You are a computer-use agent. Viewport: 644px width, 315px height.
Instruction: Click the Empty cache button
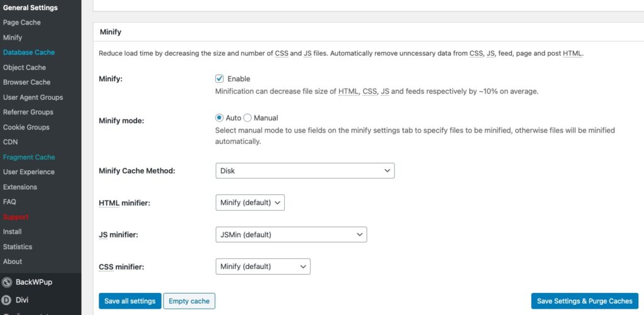(x=190, y=301)
